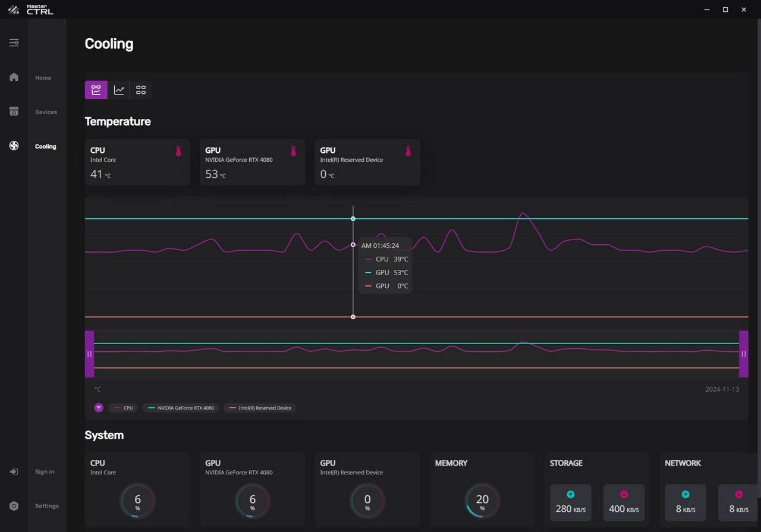Click the System section heading
The width and height of the screenshot is (761, 532).
(104, 435)
